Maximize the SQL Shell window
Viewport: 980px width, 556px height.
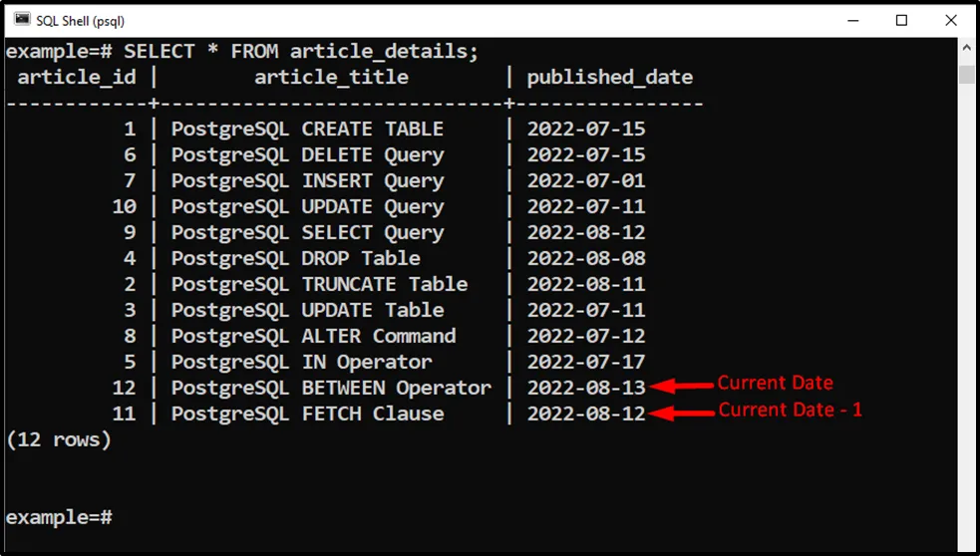click(901, 20)
